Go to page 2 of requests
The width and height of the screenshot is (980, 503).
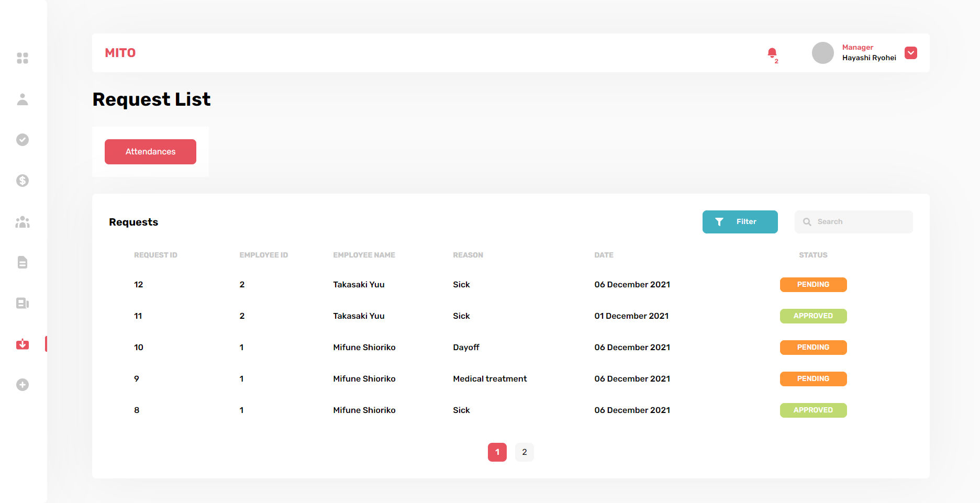[x=524, y=452]
